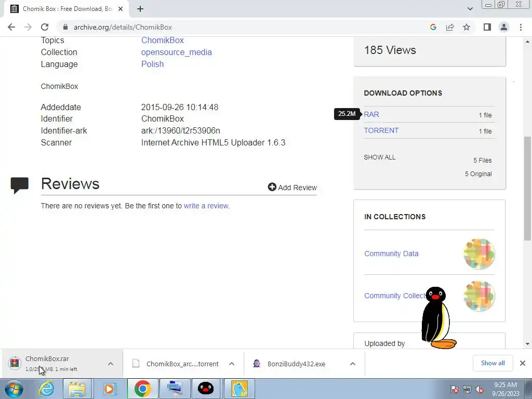Open the ChomikBox.rar download item

51,364
